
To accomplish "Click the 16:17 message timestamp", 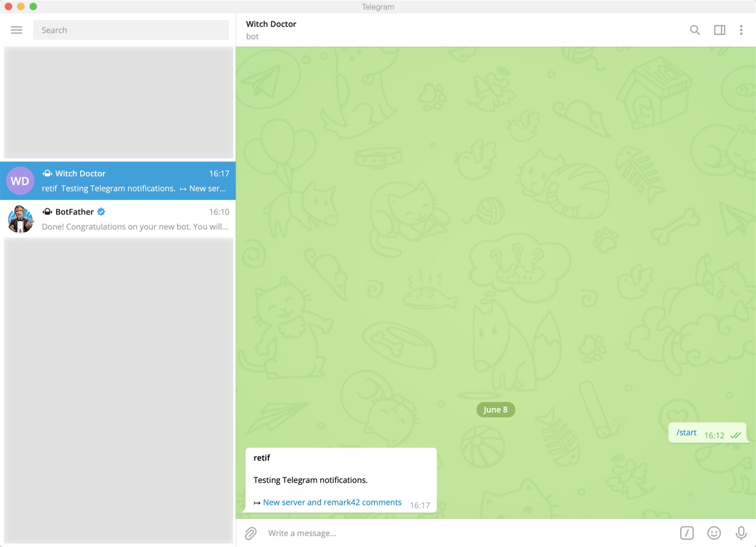I will click(x=420, y=505).
